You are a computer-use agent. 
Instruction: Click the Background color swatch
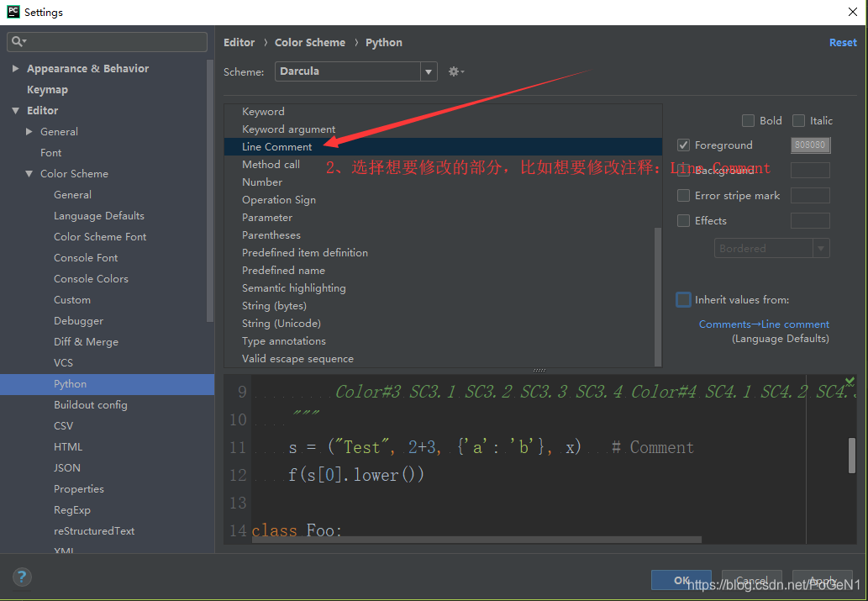pyautogui.click(x=810, y=171)
